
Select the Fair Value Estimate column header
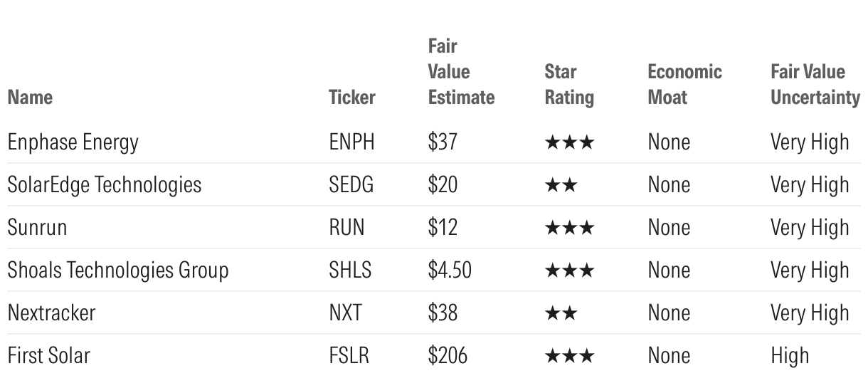pos(461,72)
